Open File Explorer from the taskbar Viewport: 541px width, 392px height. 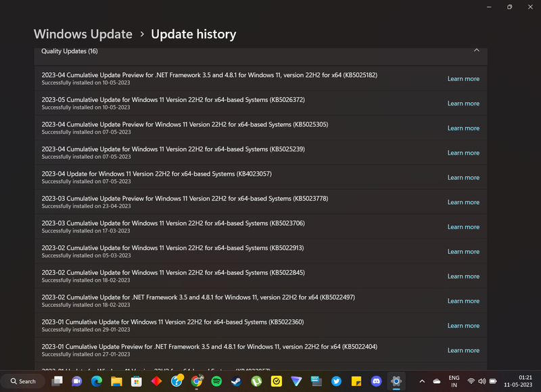click(x=116, y=381)
